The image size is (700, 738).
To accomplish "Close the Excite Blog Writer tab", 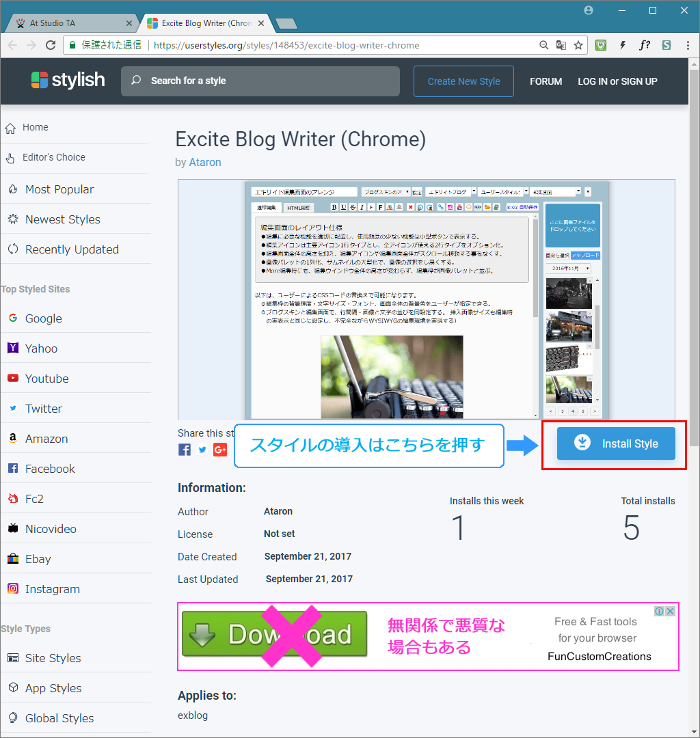I will pyautogui.click(x=261, y=23).
